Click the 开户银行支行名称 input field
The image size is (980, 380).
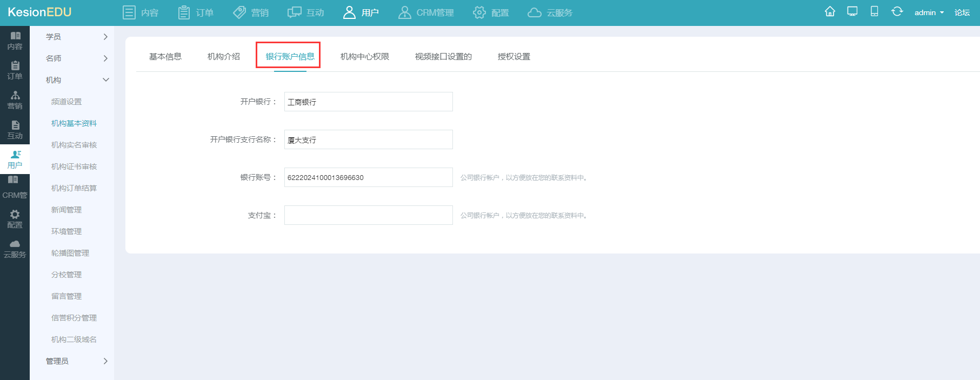pos(369,139)
